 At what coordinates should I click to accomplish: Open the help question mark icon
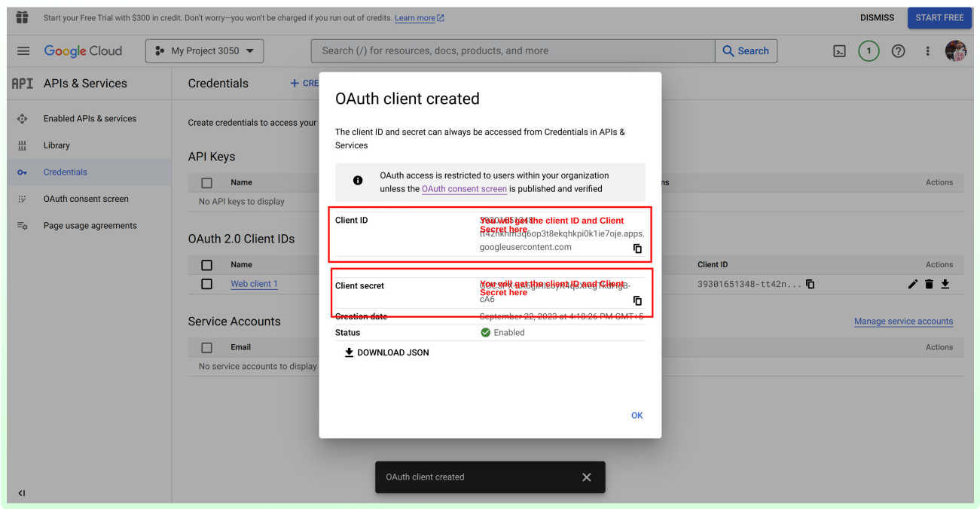898,51
